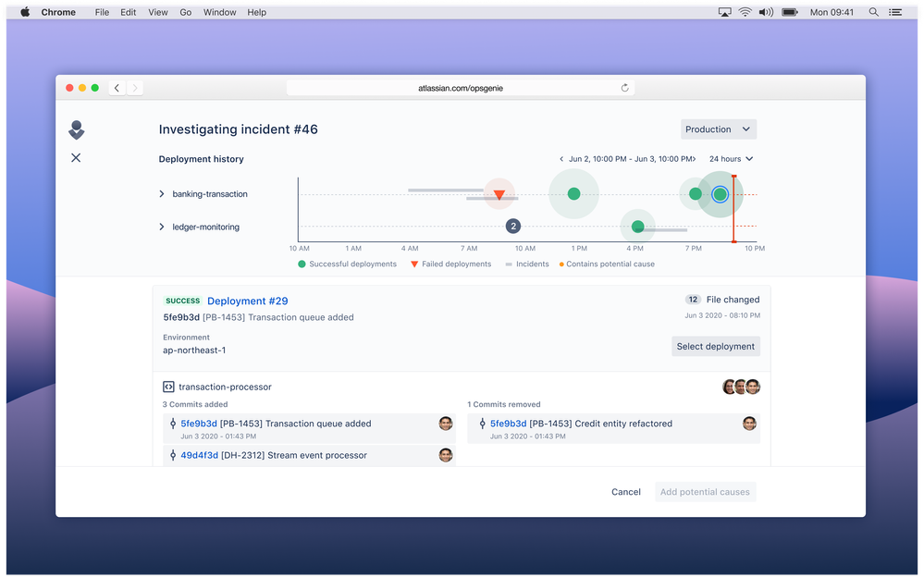This screenshot has height=578, width=924.
Task: Open the 24 hours range dropdown
Action: 731,159
